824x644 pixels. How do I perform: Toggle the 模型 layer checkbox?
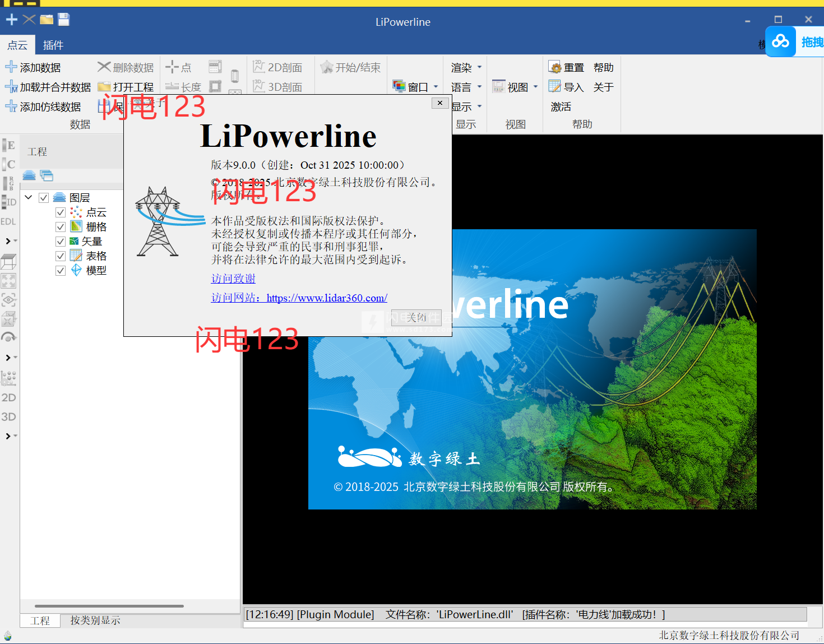(x=61, y=271)
